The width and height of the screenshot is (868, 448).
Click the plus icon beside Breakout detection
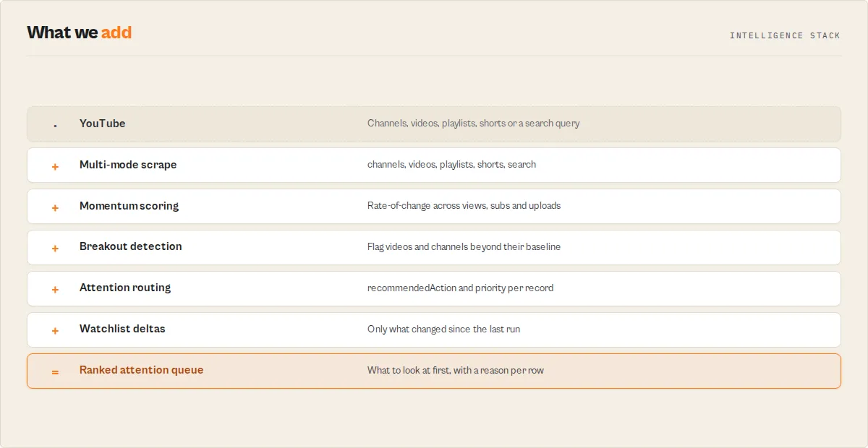[55, 249]
